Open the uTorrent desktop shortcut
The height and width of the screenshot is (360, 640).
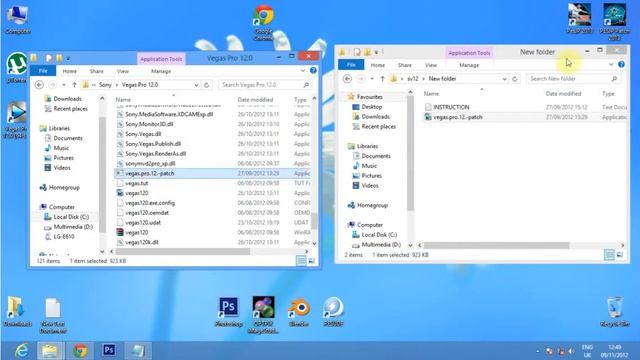click(x=17, y=67)
